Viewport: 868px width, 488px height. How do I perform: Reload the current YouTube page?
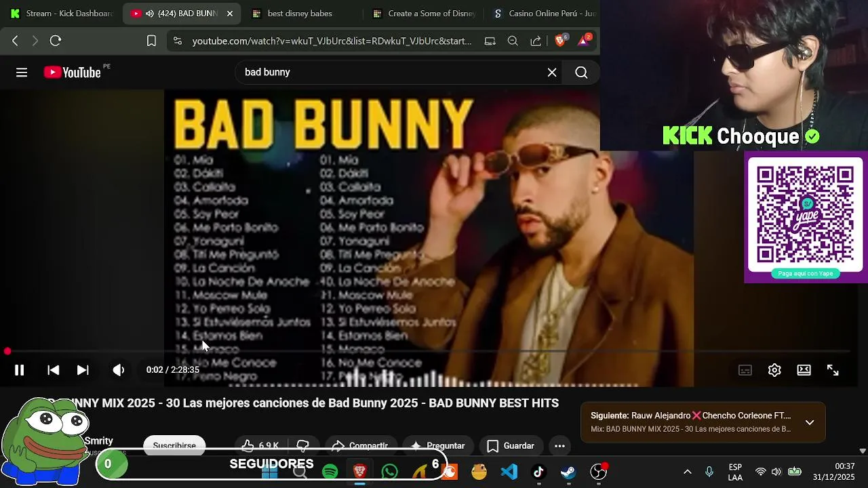click(x=56, y=41)
